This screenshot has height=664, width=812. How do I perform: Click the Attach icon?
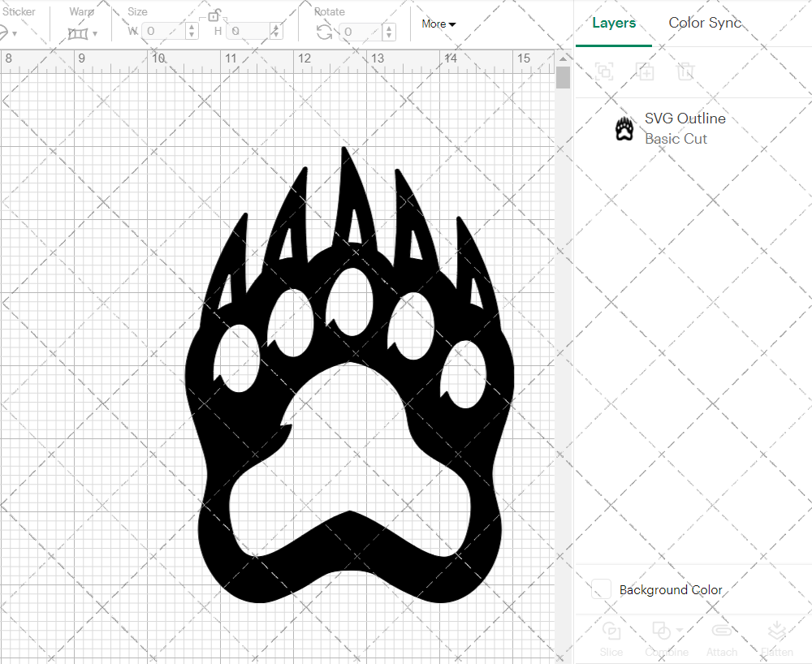click(722, 632)
